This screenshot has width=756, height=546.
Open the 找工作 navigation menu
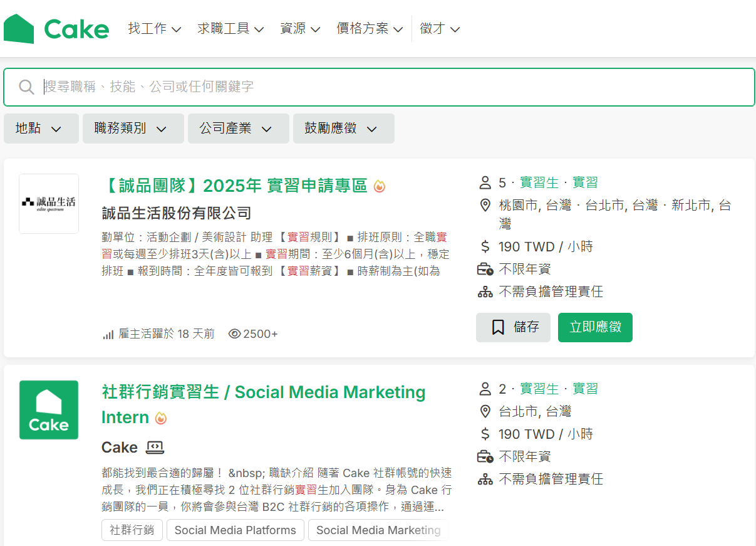(155, 29)
